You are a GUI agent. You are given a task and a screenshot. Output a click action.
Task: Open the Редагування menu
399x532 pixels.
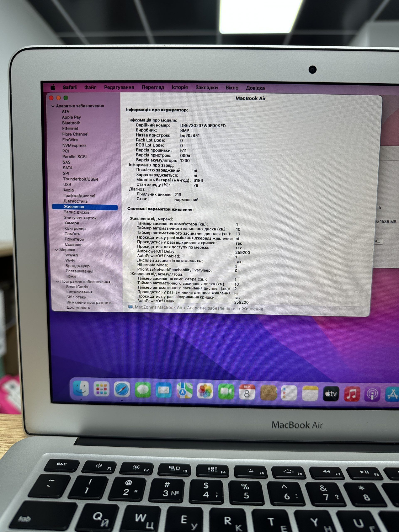(119, 87)
